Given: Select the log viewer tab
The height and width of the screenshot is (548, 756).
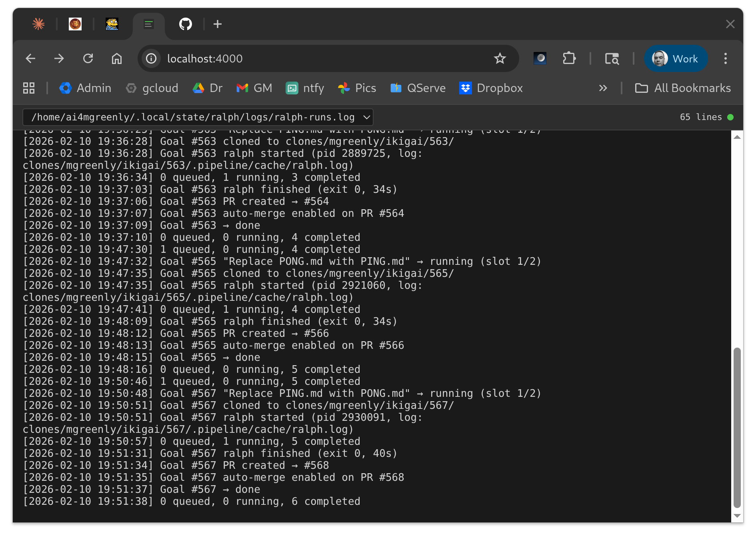Looking at the screenshot, I should pos(148,24).
